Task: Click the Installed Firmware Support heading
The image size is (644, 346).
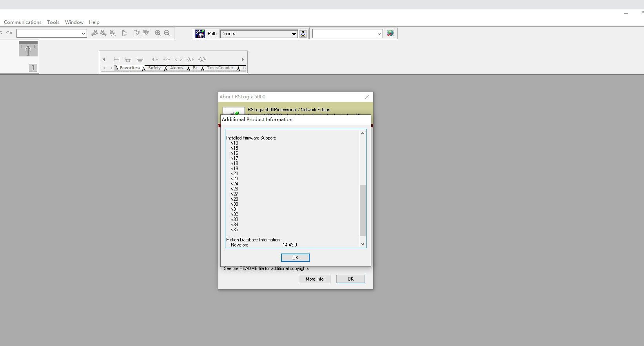Action: click(251, 138)
